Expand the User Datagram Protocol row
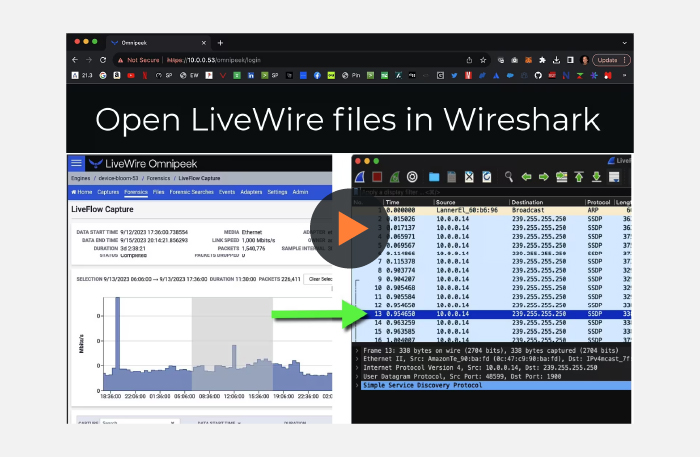This screenshot has height=457, width=700. tap(358, 374)
